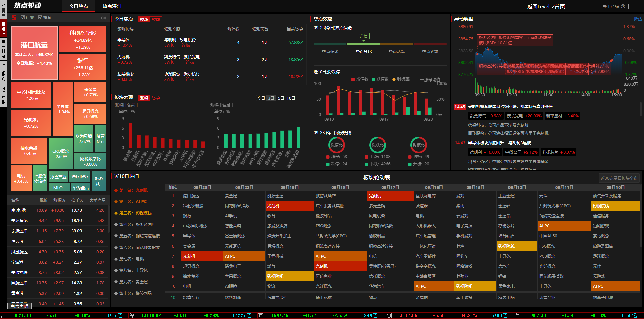Click the question mark icon beside 关于产品

pos(623,6)
